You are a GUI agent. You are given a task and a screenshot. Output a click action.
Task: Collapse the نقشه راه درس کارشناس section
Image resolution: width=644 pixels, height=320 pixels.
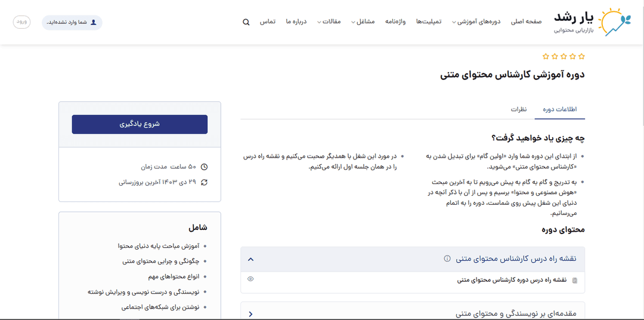pos(251,259)
